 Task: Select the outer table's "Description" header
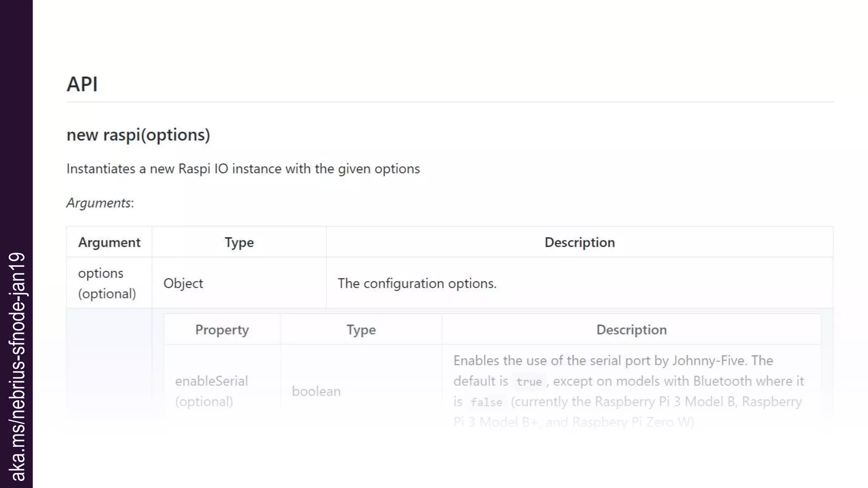tap(579, 242)
